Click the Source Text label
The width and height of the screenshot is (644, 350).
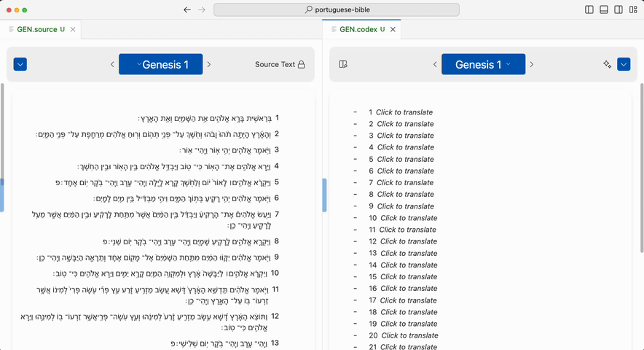[x=275, y=64]
